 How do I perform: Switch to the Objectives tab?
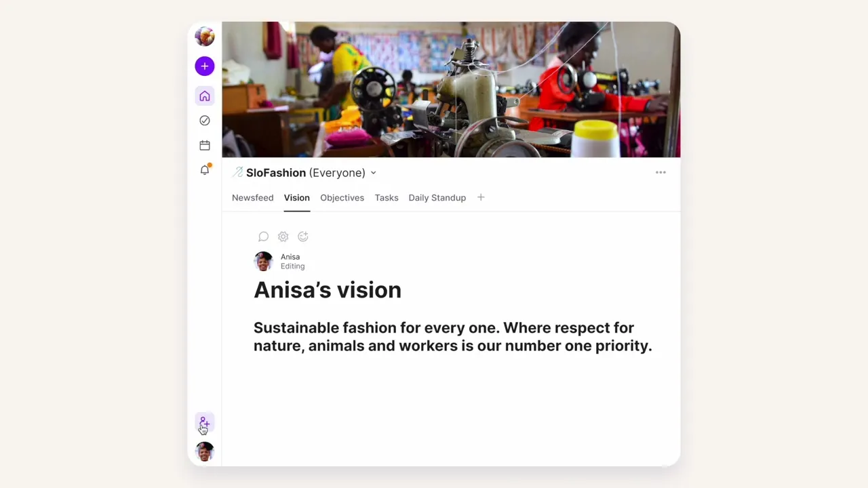pyautogui.click(x=342, y=198)
